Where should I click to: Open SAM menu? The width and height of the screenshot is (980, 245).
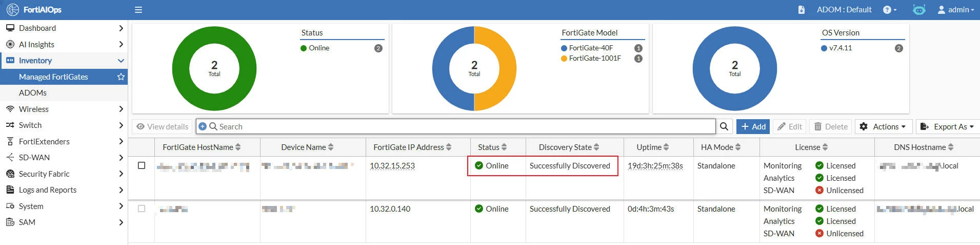64,222
